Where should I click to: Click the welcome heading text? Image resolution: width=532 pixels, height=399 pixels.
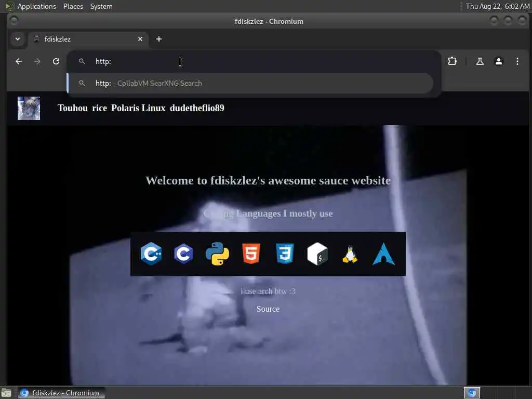pyautogui.click(x=268, y=180)
